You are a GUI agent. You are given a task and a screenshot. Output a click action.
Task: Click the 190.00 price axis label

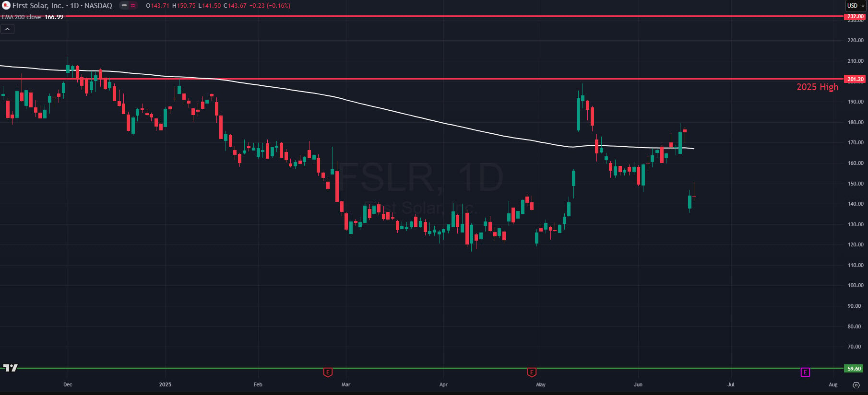pyautogui.click(x=856, y=102)
